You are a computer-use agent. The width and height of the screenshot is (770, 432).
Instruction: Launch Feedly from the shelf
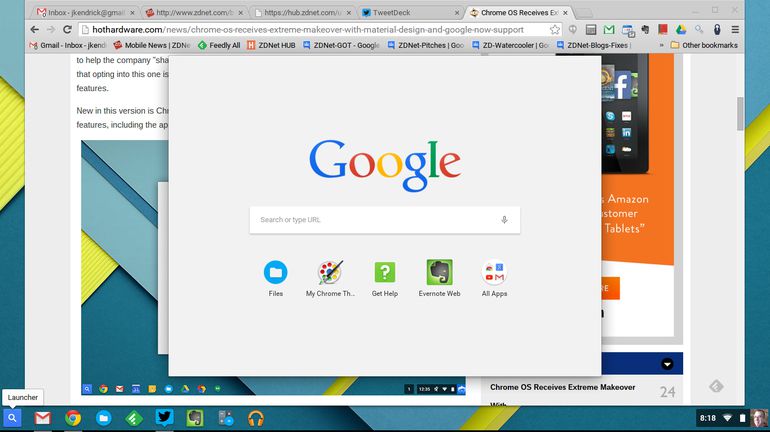point(134,418)
